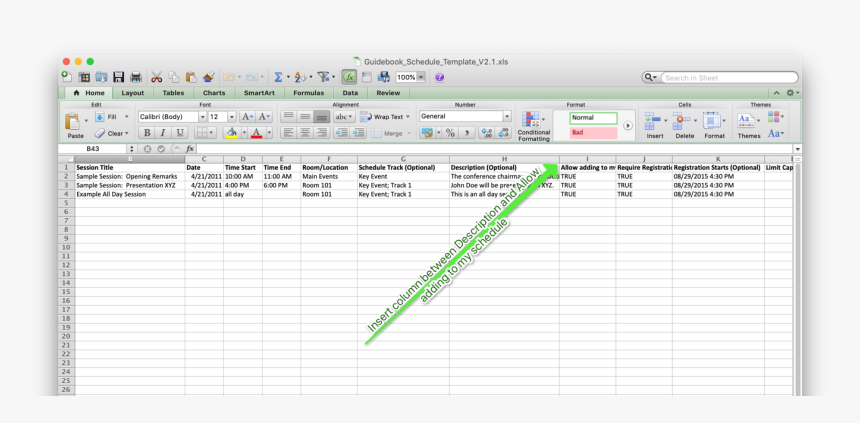The width and height of the screenshot is (860, 423).
Task: Toggle the formula builder fx button
Action: point(349,77)
